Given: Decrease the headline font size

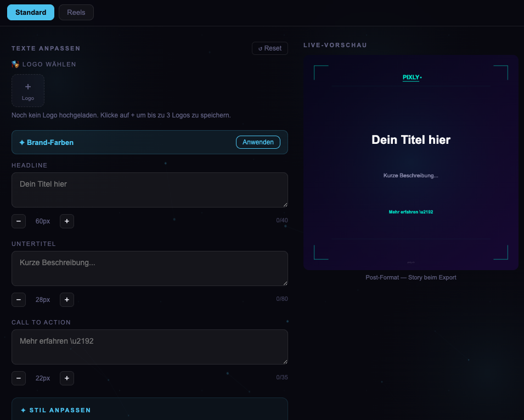Looking at the screenshot, I should tap(19, 221).
